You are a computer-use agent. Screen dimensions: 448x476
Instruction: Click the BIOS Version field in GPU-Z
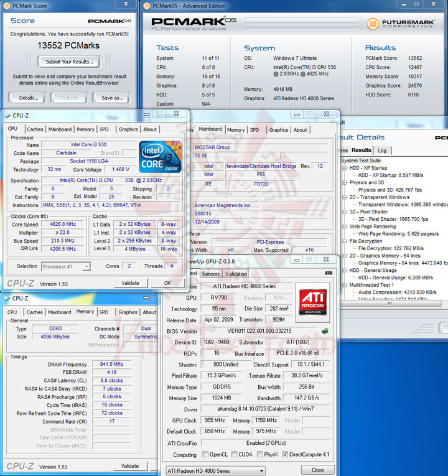259,331
